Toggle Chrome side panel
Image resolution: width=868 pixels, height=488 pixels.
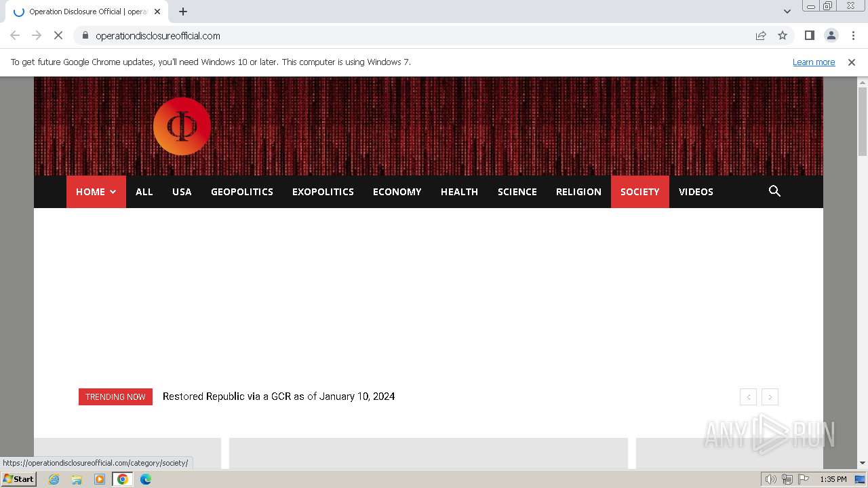click(809, 35)
